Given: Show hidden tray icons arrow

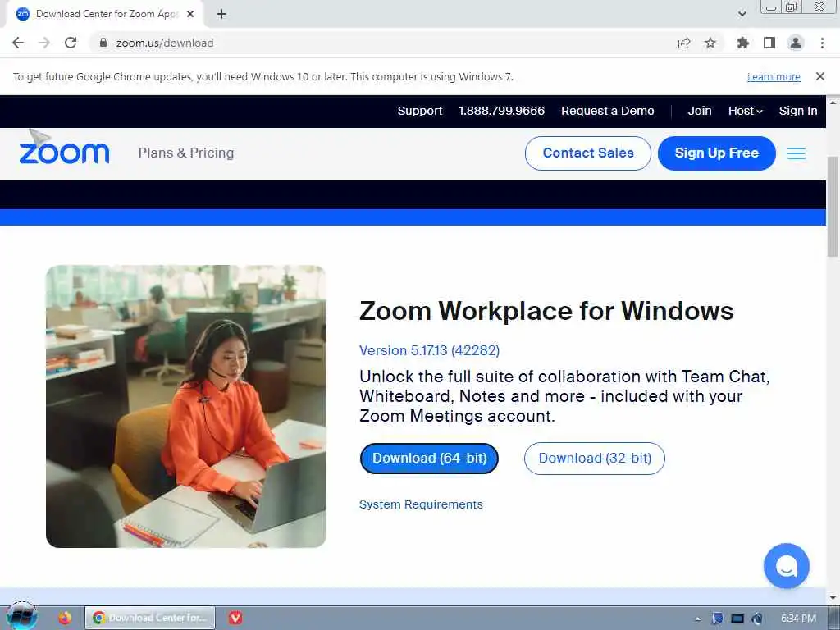Looking at the screenshot, I should pos(697,619).
